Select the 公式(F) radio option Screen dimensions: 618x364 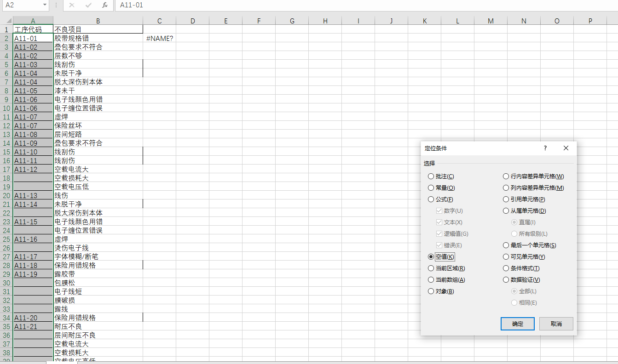[x=440, y=199]
